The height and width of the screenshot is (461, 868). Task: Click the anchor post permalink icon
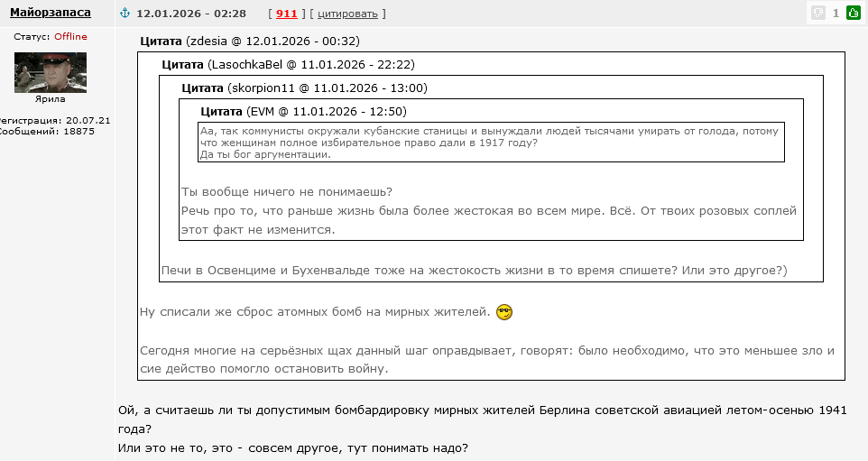[125, 13]
